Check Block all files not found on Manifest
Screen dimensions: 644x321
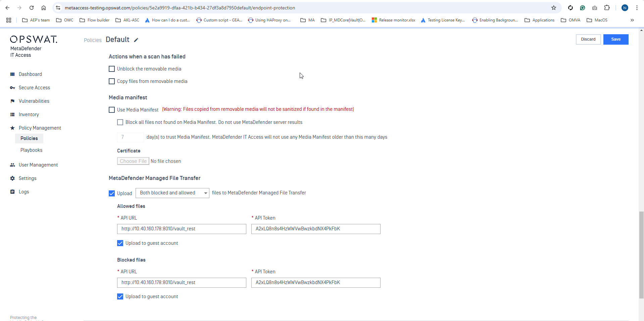[x=120, y=122]
